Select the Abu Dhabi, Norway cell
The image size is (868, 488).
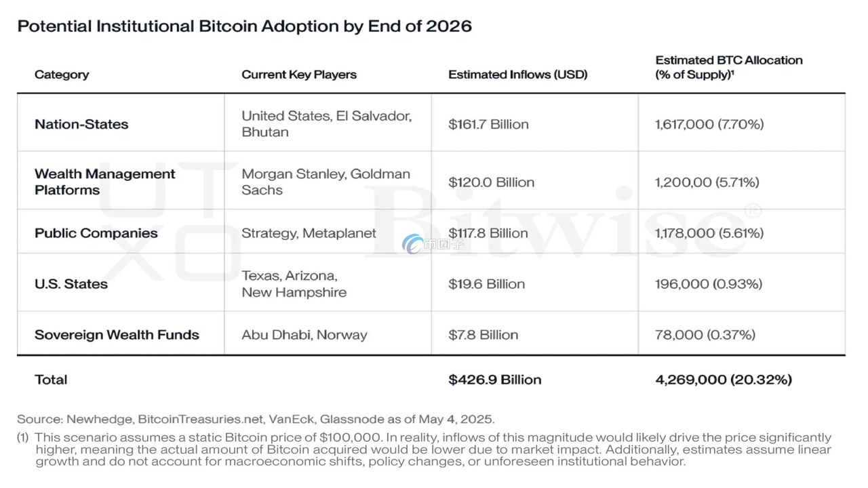click(x=304, y=335)
